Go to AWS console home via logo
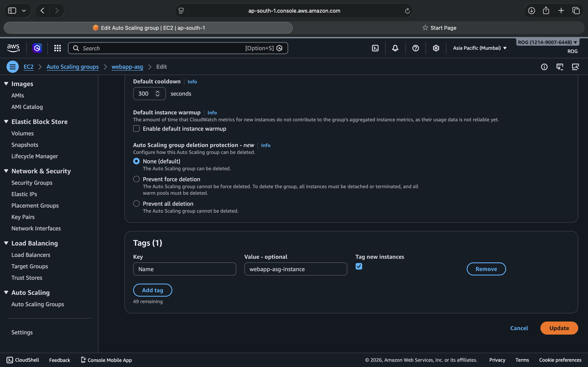This screenshot has width=588, height=367. point(13,48)
